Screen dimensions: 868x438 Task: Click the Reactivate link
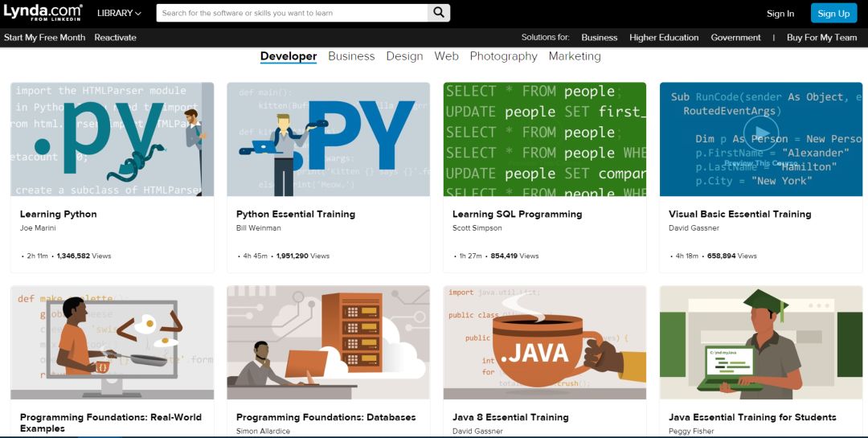point(115,38)
